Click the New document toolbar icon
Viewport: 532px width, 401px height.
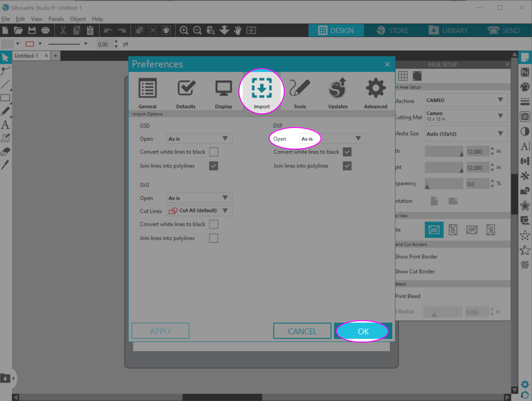(x=5, y=31)
